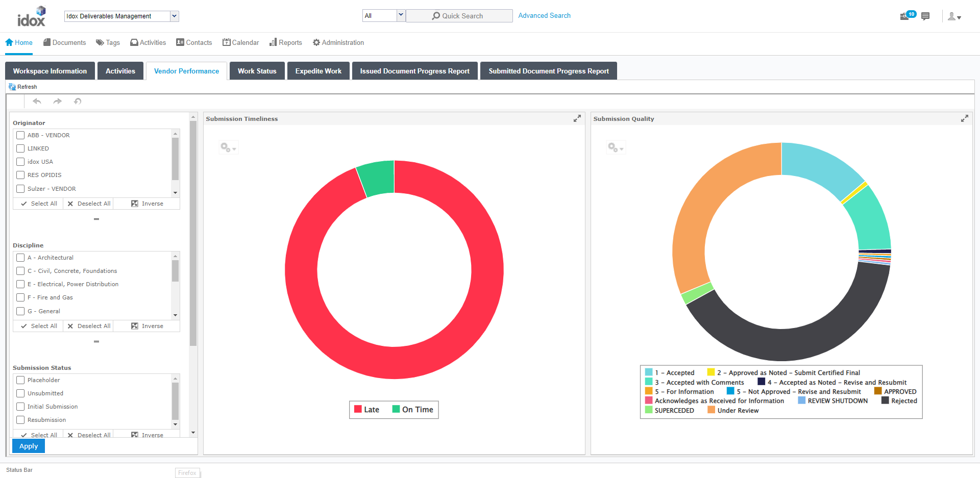
Task: Open notifications via the briefcase icon showing 10
Action: click(906, 16)
